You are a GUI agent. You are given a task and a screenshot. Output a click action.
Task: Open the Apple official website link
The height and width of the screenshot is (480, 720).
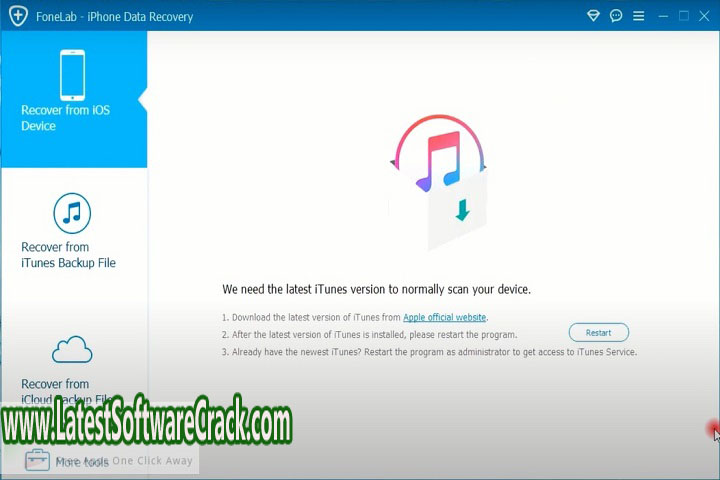pyautogui.click(x=444, y=317)
